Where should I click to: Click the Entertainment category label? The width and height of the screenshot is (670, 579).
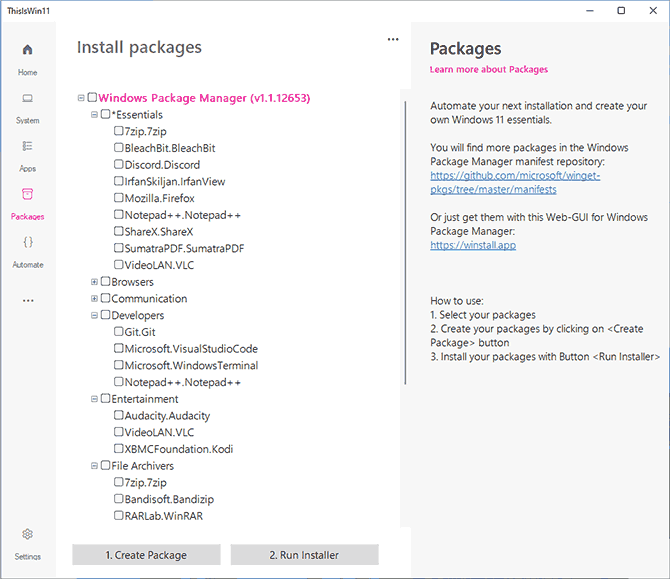(x=144, y=399)
